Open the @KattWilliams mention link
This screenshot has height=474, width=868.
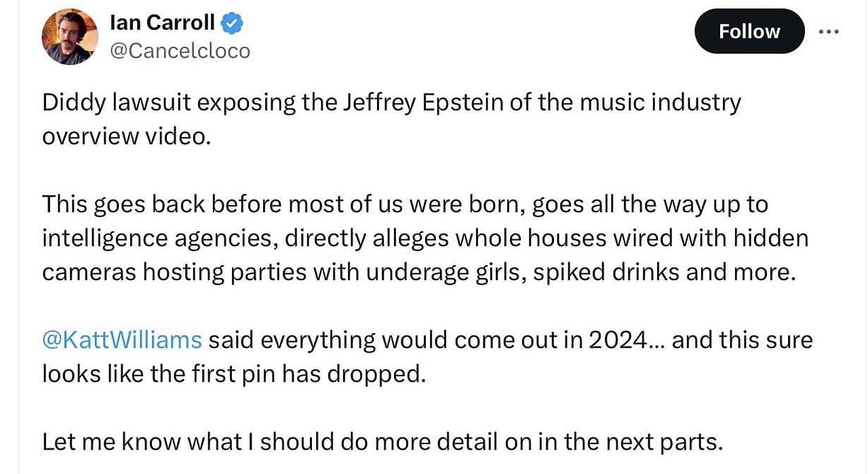(122, 340)
